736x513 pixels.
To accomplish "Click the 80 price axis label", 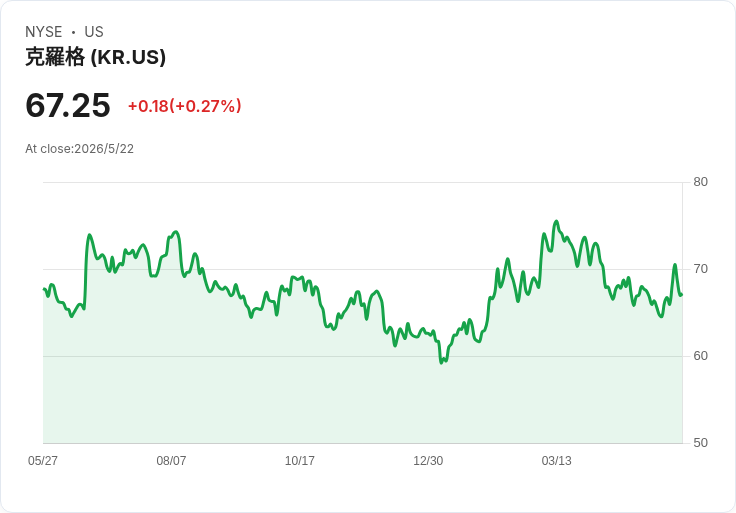I will pos(701,182).
